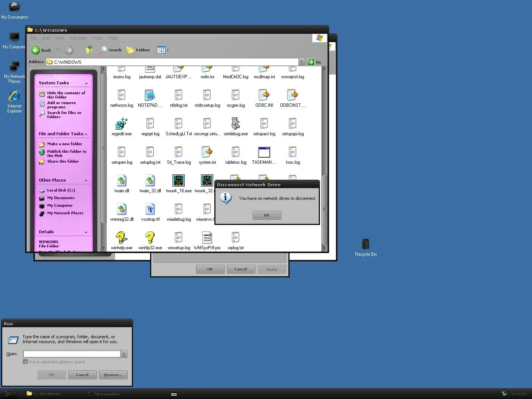Select the twain.dll file icon
This screenshot has width=532, height=399.
coord(122,180)
